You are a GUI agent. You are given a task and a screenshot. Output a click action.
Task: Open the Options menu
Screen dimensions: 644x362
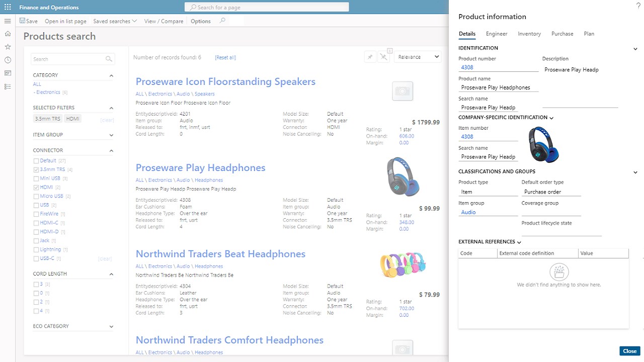click(201, 21)
